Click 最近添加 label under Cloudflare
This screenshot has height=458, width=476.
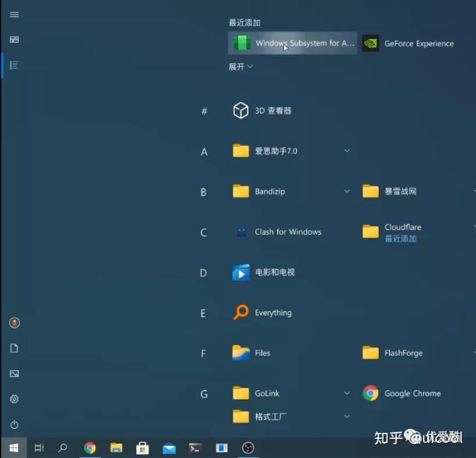tap(401, 239)
